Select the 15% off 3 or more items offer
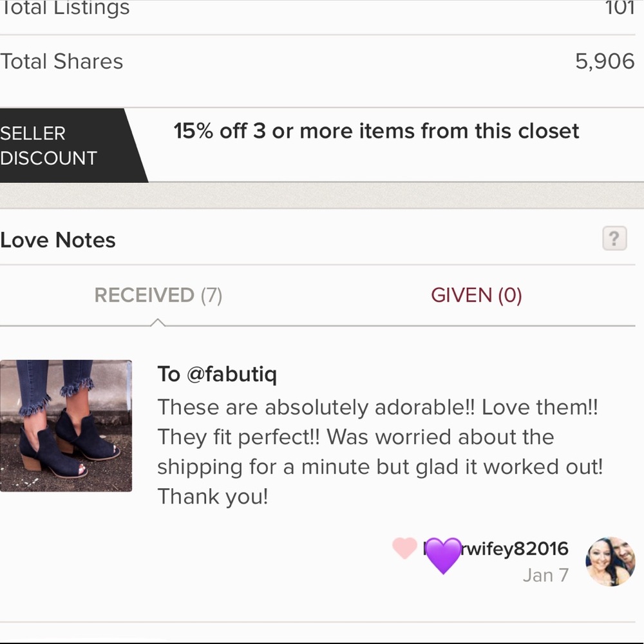The image size is (644, 644). tap(376, 131)
